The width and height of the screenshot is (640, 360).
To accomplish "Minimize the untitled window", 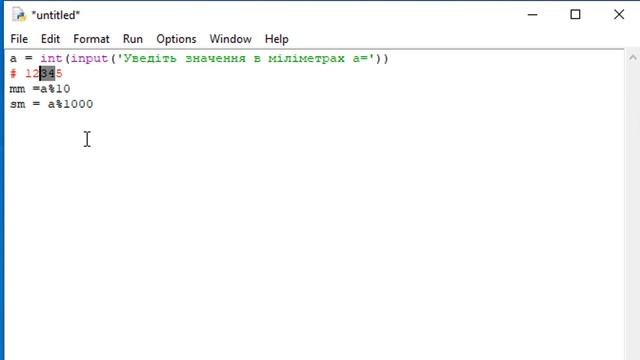I will (x=533, y=15).
